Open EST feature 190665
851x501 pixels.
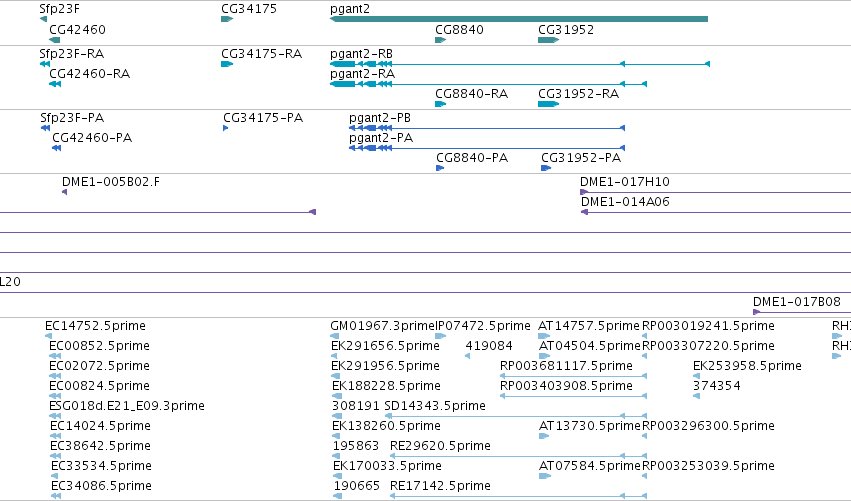[x=338, y=496]
